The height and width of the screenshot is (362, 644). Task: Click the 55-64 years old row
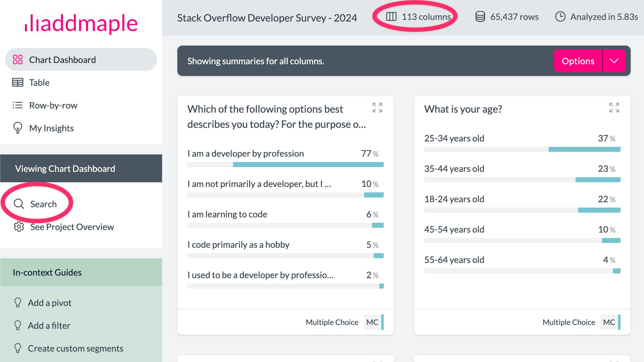[522, 265]
